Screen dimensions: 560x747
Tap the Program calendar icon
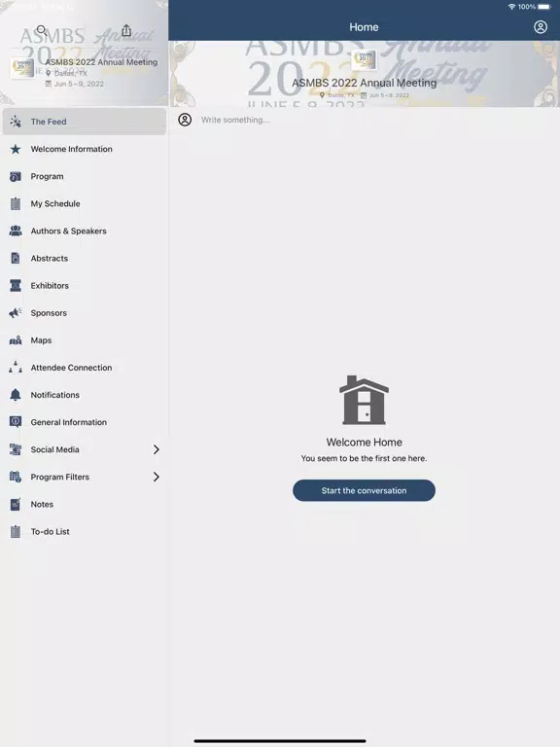16,176
